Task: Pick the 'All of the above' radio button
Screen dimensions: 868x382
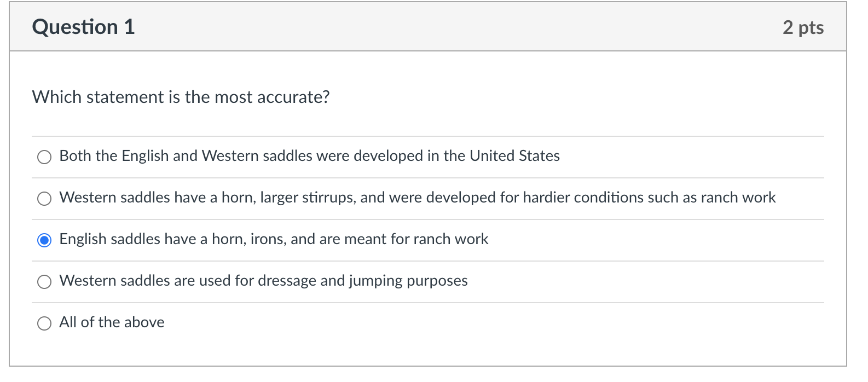Action: tap(44, 323)
